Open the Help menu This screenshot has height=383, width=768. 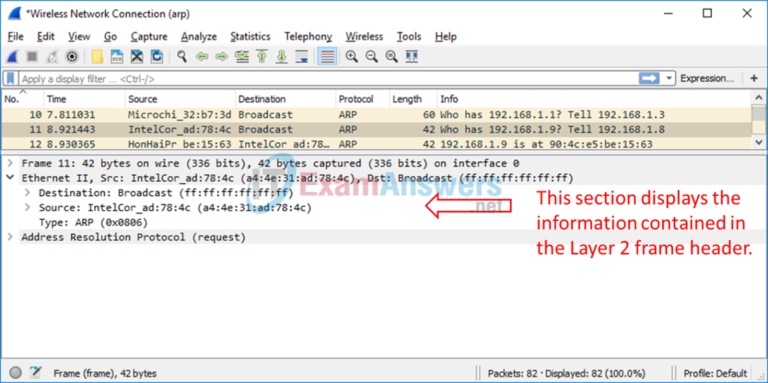coord(446,37)
